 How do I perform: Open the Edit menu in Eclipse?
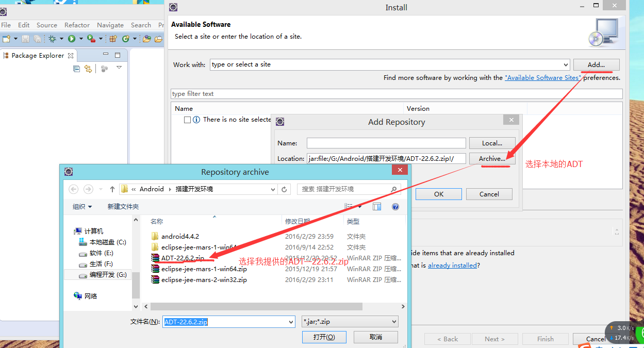[24, 25]
